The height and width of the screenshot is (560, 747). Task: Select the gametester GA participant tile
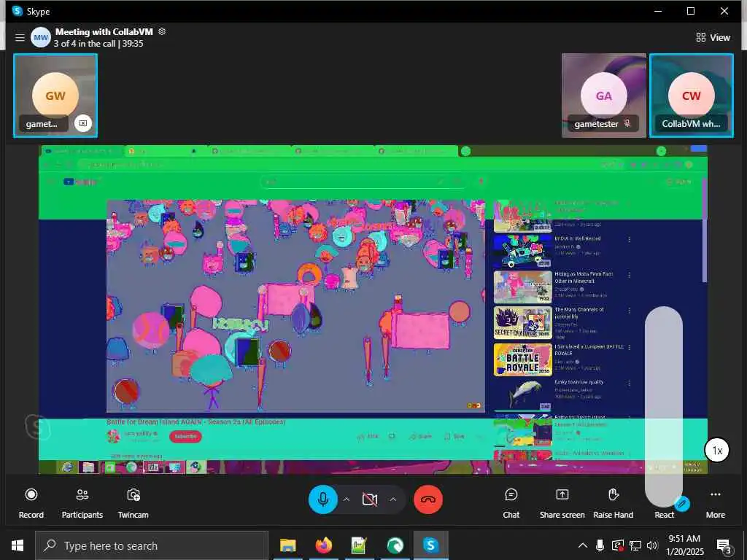coord(603,96)
